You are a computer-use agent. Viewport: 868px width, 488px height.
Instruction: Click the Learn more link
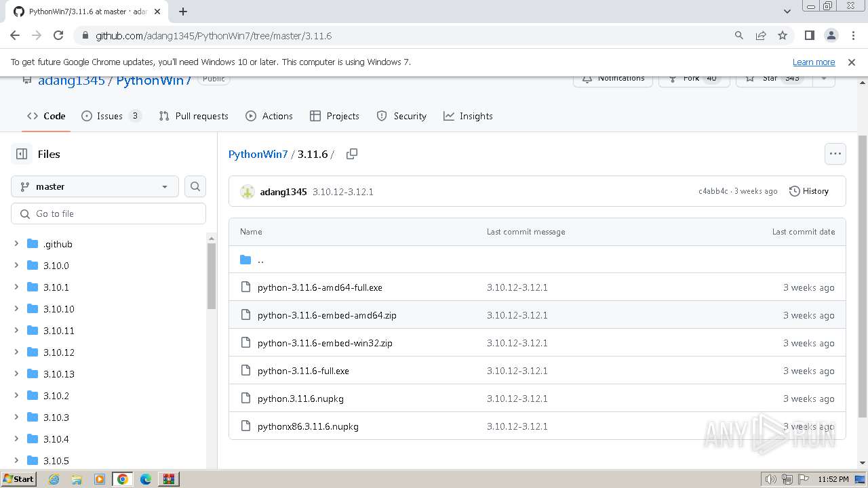tap(814, 62)
